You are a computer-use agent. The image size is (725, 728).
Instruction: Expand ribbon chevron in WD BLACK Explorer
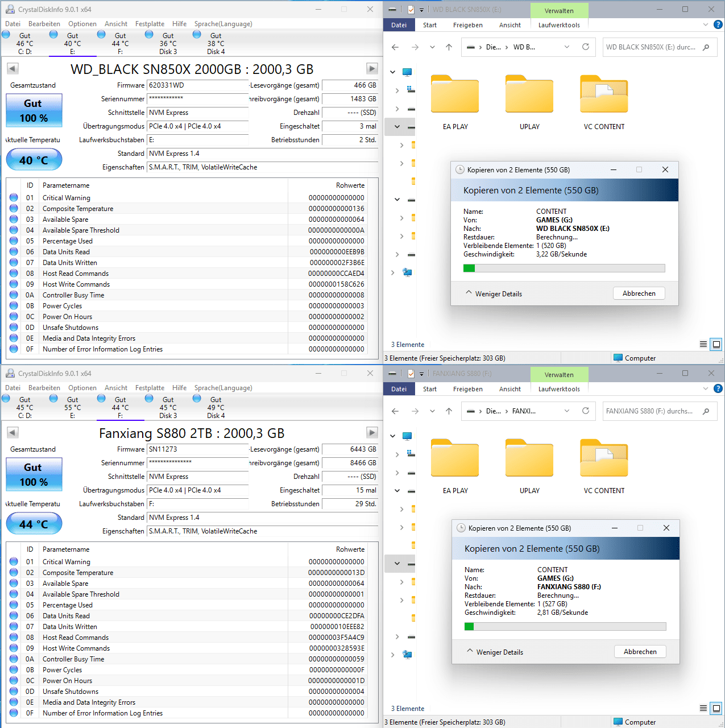706,24
